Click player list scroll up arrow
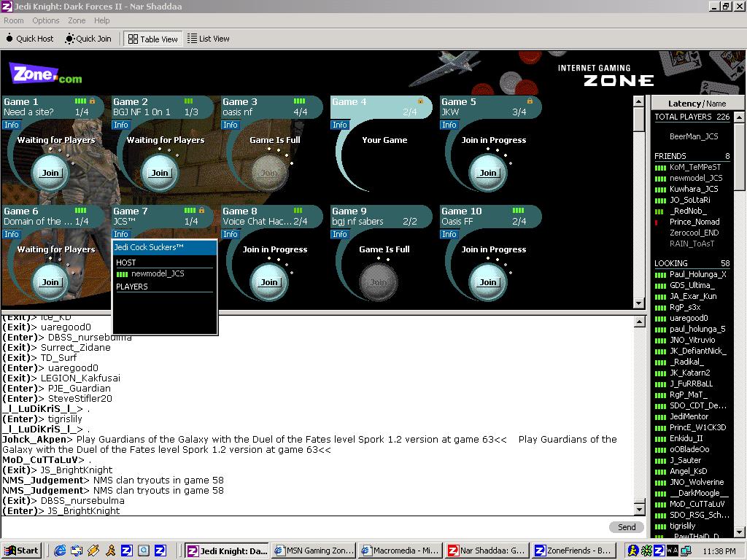 [739, 117]
